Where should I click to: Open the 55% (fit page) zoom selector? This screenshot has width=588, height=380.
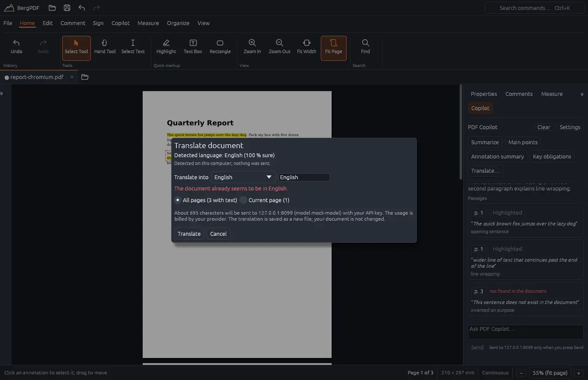[x=550, y=373]
